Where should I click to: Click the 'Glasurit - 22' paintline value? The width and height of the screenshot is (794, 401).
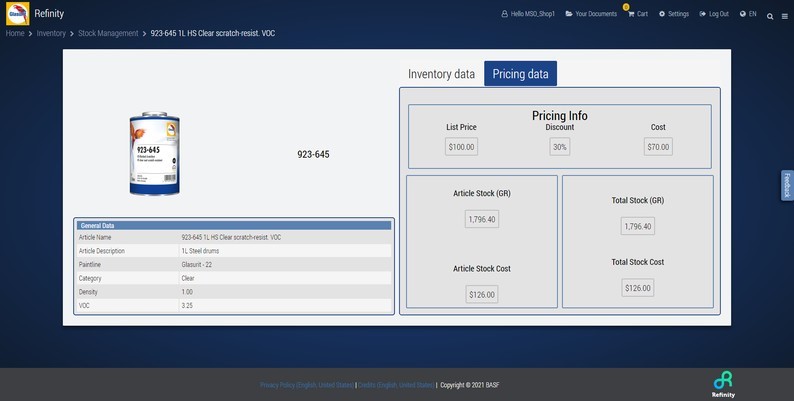(196, 264)
